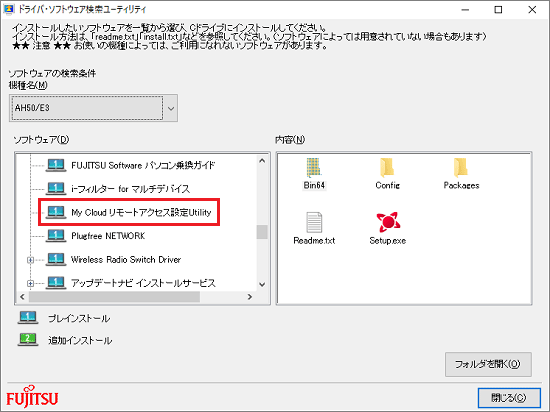This screenshot has height=412, width=550.
Task: Click the laptop icon beside My Cloud リモートアクセス設定Utility
Action: 56,212
